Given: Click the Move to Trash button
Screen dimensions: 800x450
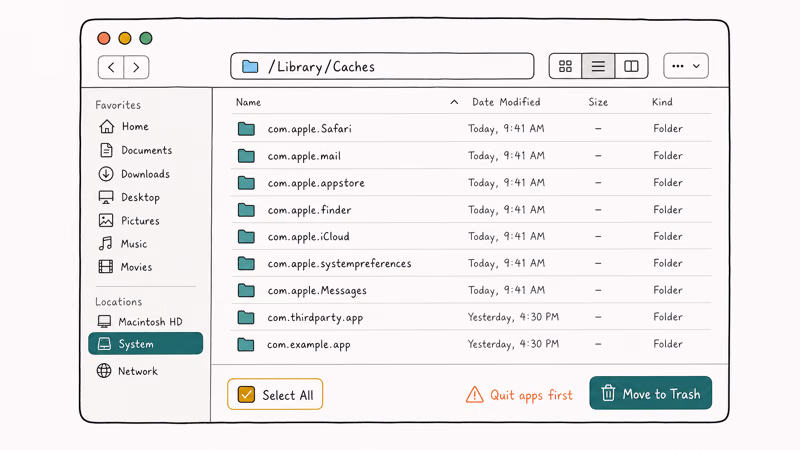Looking at the screenshot, I should coord(651,393).
